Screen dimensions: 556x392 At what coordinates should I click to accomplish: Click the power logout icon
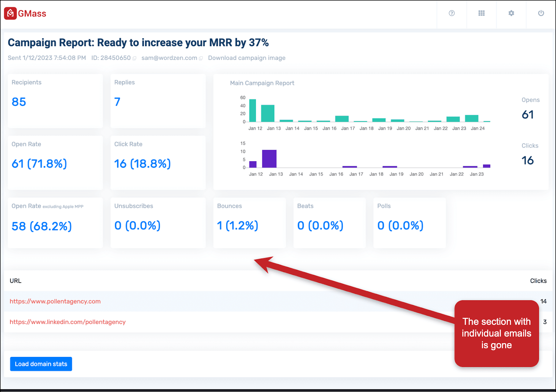(x=541, y=13)
